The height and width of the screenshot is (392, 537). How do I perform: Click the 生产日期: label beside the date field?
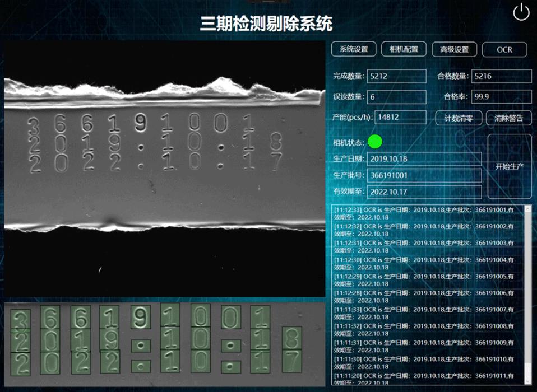pos(349,158)
